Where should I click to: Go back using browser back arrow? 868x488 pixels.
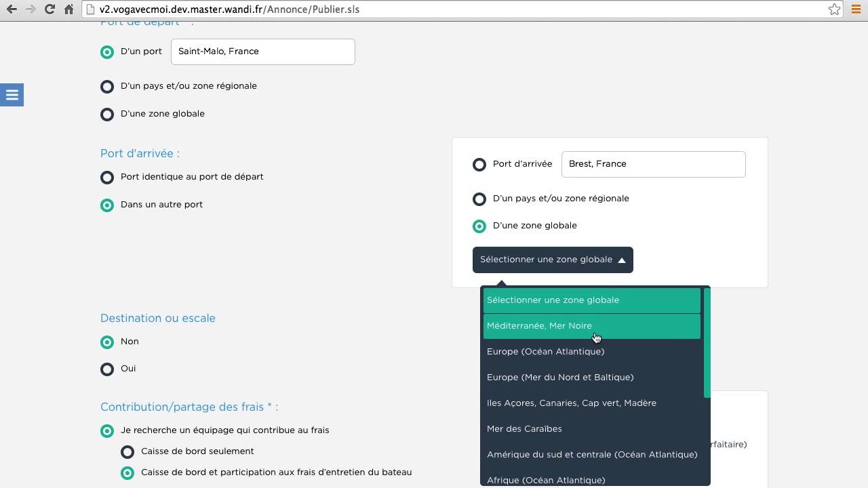click(12, 9)
